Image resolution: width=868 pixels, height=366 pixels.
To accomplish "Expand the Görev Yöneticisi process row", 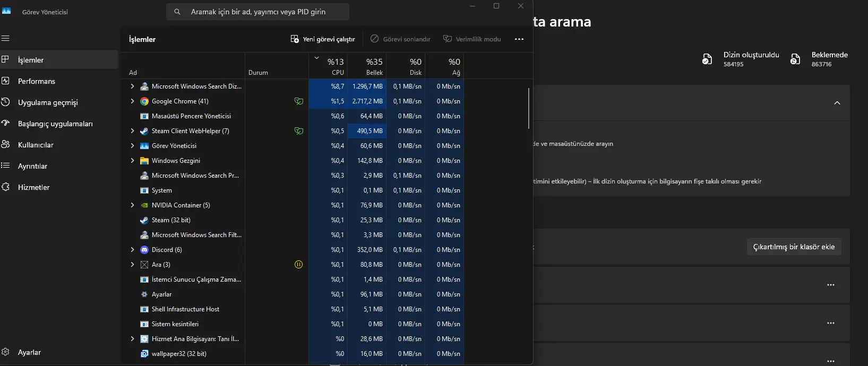I will [x=132, y=146].
